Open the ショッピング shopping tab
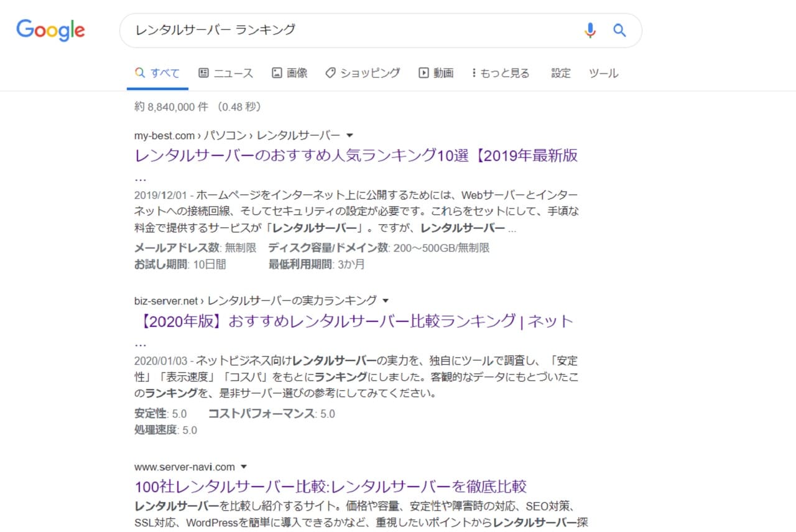 (363, 73)
